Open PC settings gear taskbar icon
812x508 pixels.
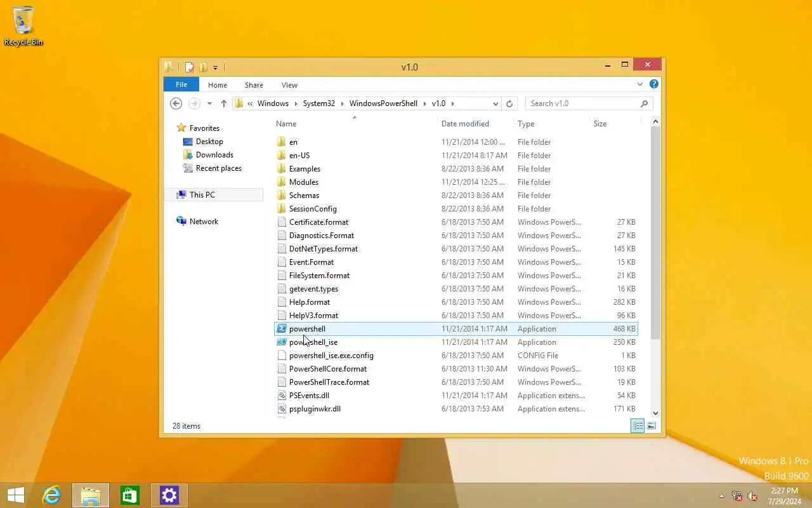pos(169,495)
